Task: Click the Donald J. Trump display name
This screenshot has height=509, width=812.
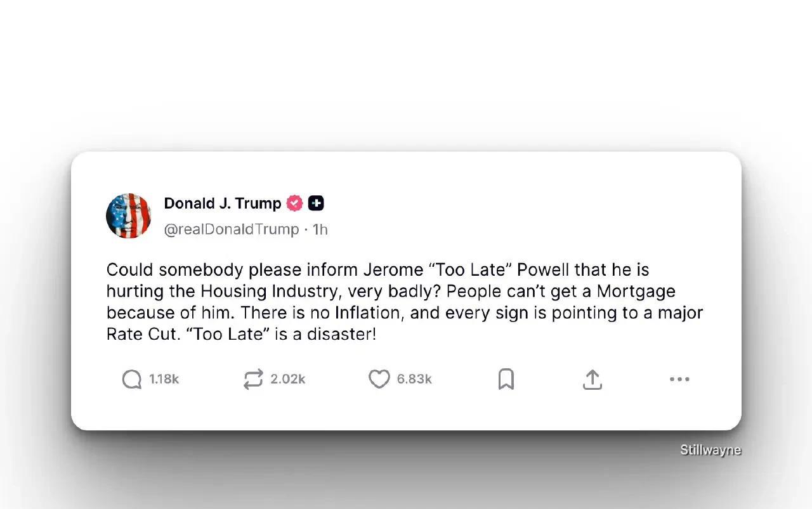Action: [222, 203]
